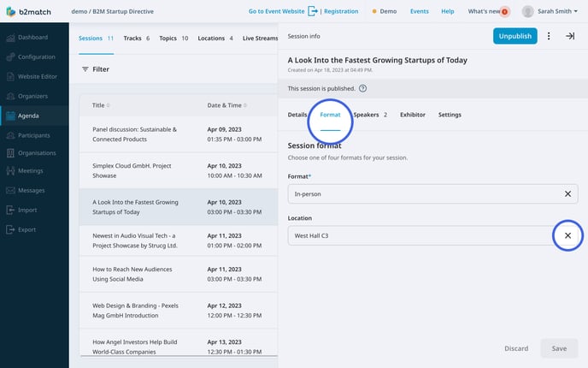Image resolution: width=588 pixels, height=368 pixels.
Task: Click the Save button
Action: (x=559, y=348)
